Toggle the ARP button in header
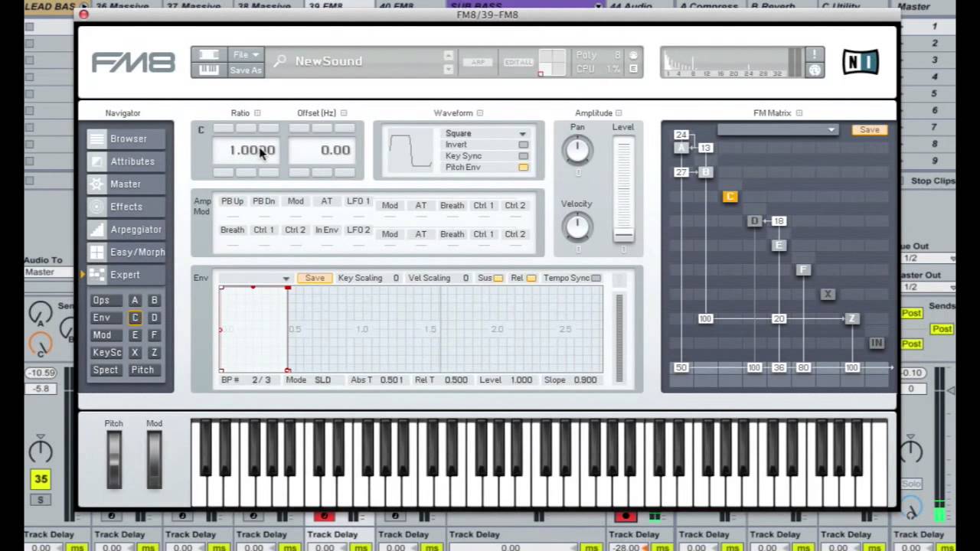The height and width of the screenshot is (551, 980). 478,63
